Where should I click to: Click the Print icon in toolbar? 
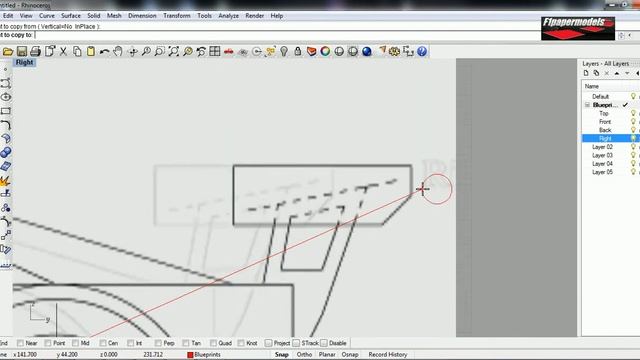tap(36, 51)
